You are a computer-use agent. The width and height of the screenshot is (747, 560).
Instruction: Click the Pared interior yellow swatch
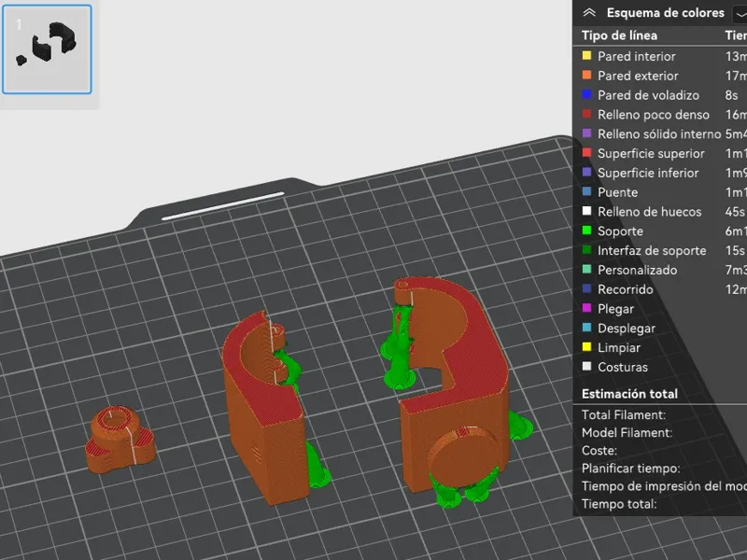pyautogui.click(x=587, y=56)
